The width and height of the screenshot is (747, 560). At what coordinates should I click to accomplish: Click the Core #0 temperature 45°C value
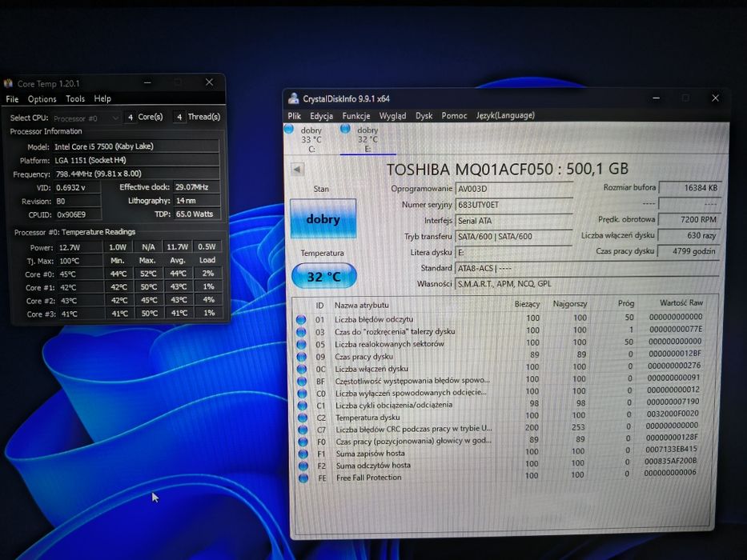click(80, 274)
